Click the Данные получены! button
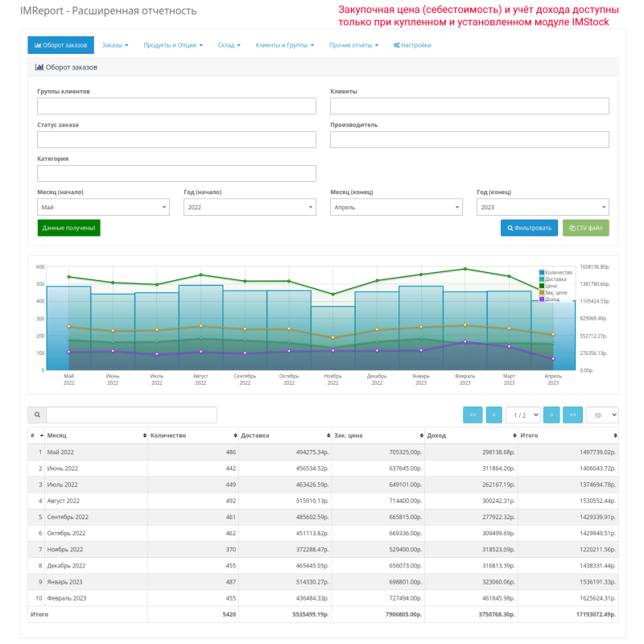Image resolution: width=644 pixels, height=644 pixels. click(70, 228)
